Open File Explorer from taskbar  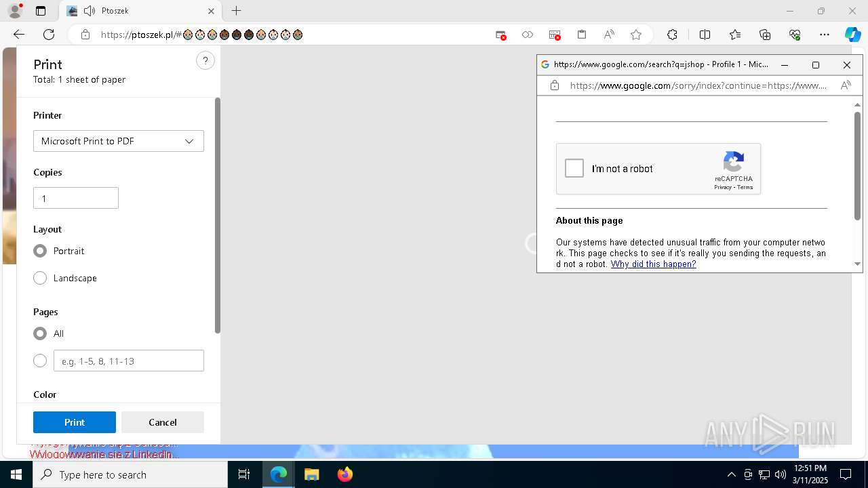(x=312, y=474)
